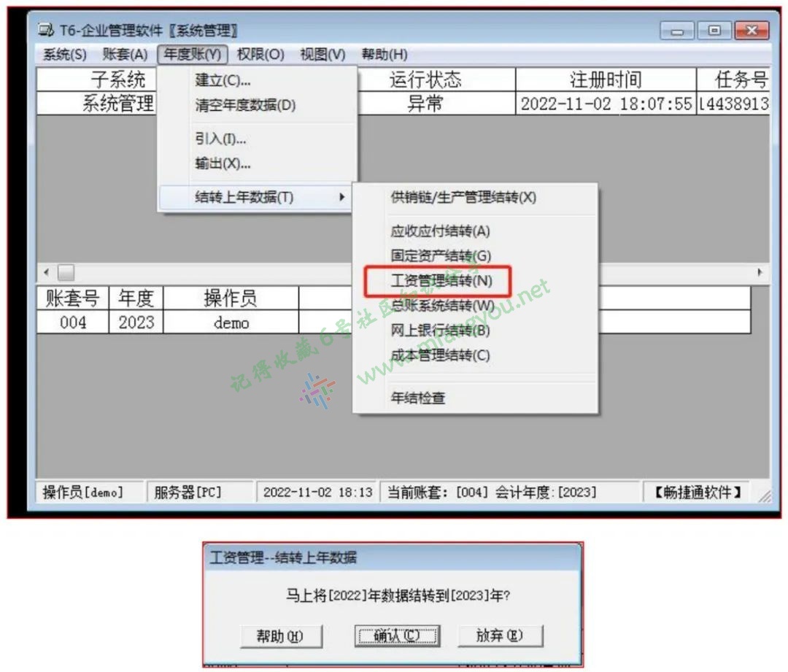The width and height of the screenshot is (788, 672).
Task: Select 输出(X)... menu entry
Action: pos(223,164)
